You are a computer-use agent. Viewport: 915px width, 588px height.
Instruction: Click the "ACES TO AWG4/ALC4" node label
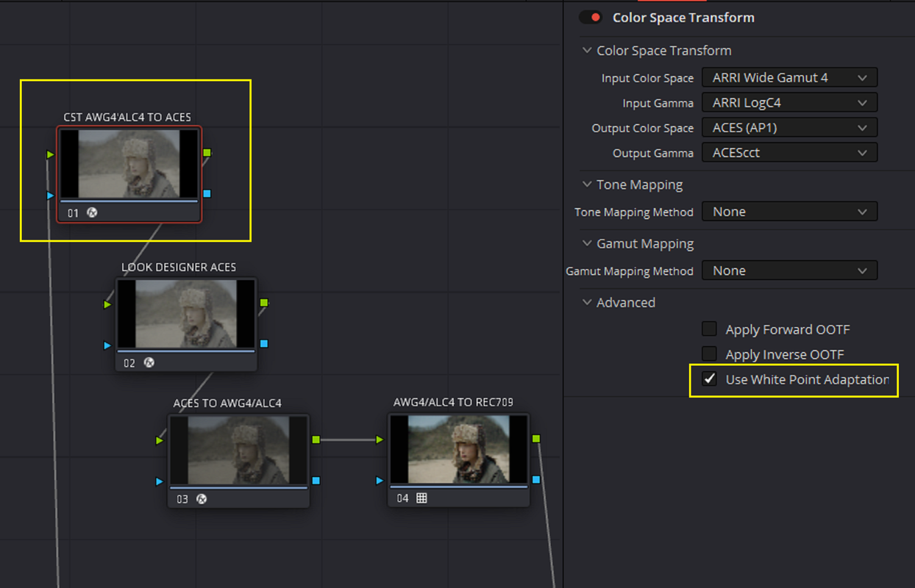point(227,403)
